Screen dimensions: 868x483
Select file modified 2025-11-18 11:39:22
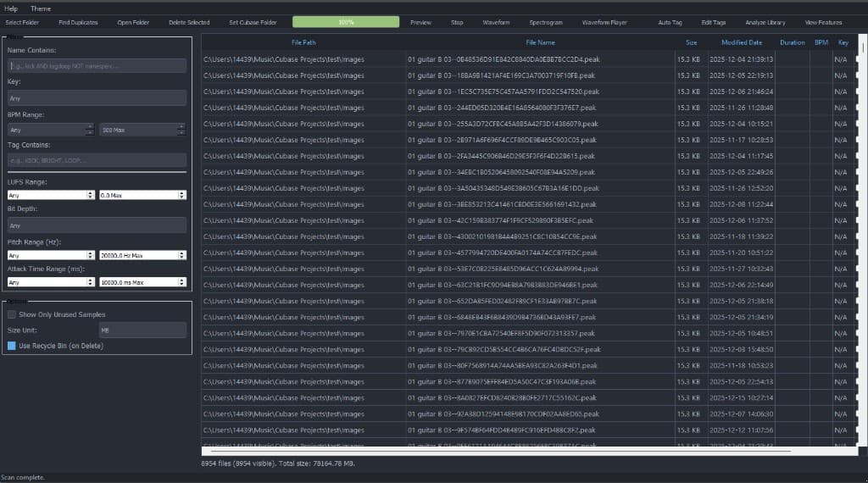pos(529,236)
